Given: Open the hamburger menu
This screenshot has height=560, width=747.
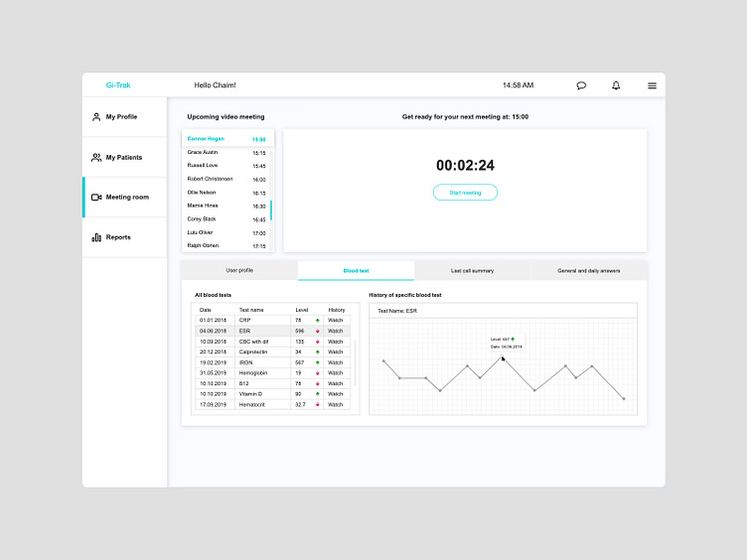Looking at the screenshot, I should pos(652,86).
